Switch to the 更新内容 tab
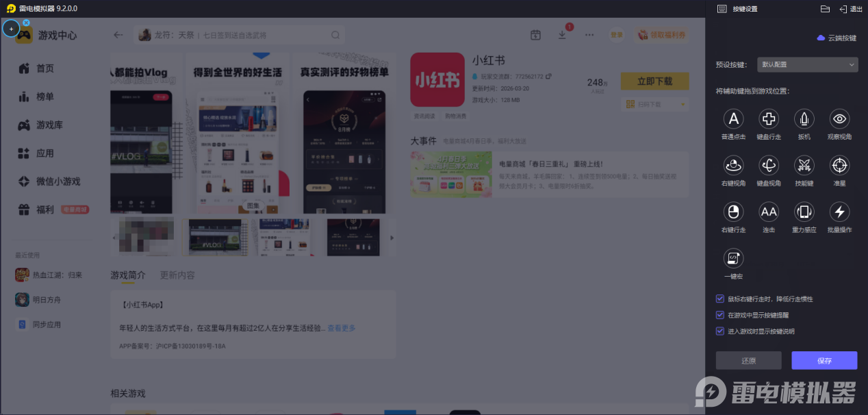868x415 pixels. pyautogui.click(x=177, y=275)
